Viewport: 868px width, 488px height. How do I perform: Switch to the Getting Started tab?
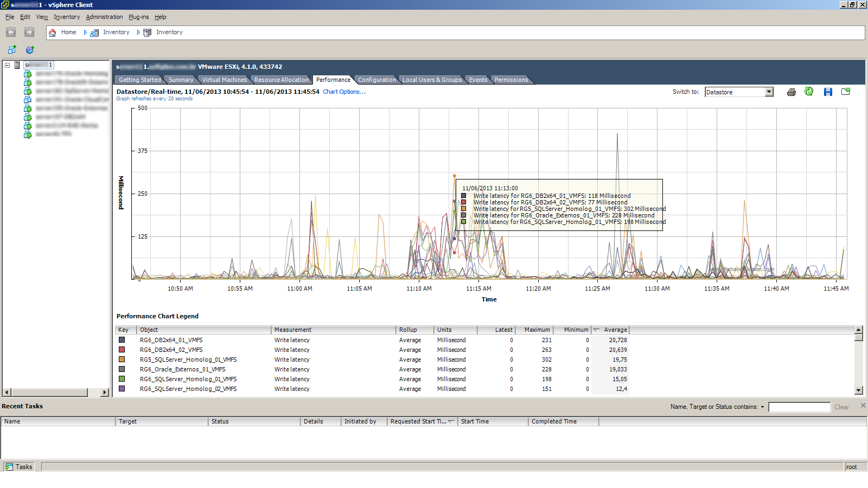[140, 80]
